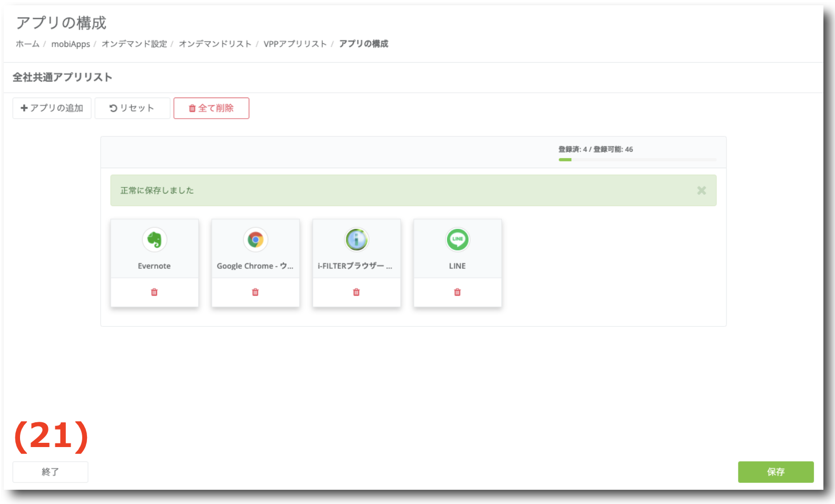Viewport: 835px width, 504px height.
Task: Click the i-FILTER browser app icon
Action: click(x=357, y=240)
